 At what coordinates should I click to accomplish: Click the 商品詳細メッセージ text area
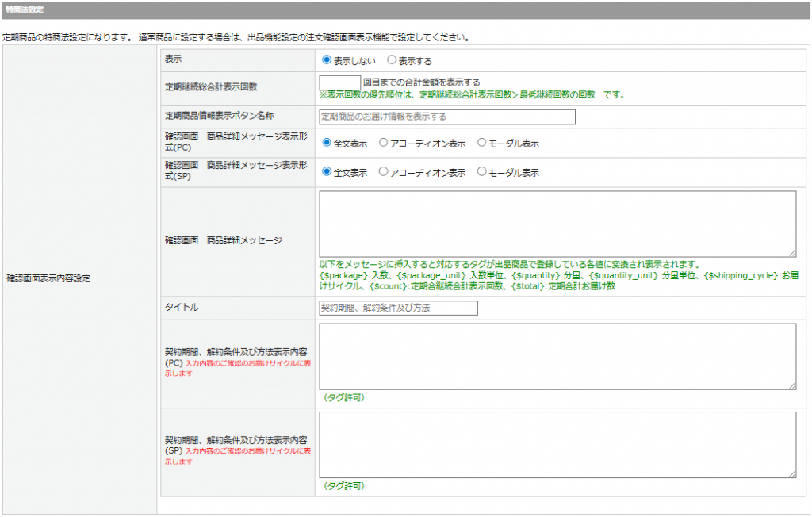pyautogui.click(x=557, y=223)
